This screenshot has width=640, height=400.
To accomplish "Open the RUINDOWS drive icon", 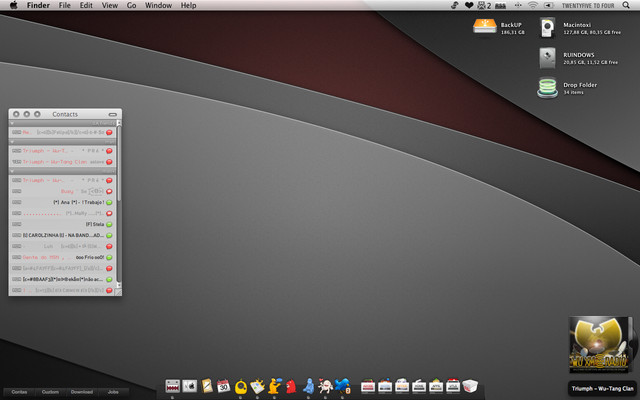I will click(547, 57).
